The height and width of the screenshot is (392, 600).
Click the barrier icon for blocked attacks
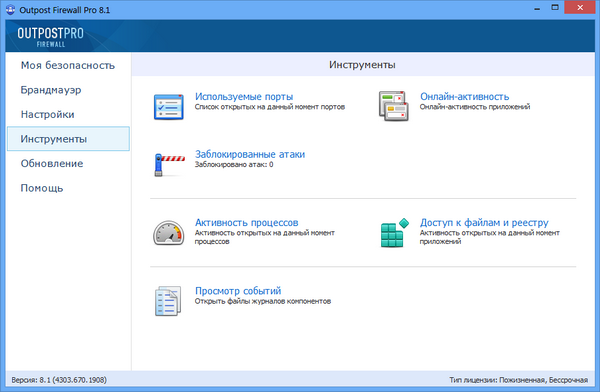169,165
